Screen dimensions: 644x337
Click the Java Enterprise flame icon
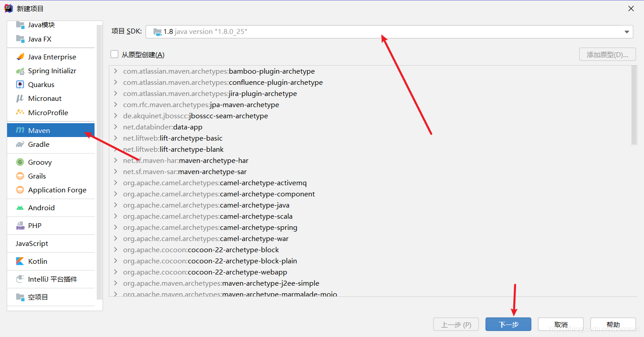(x=20, y=57)
